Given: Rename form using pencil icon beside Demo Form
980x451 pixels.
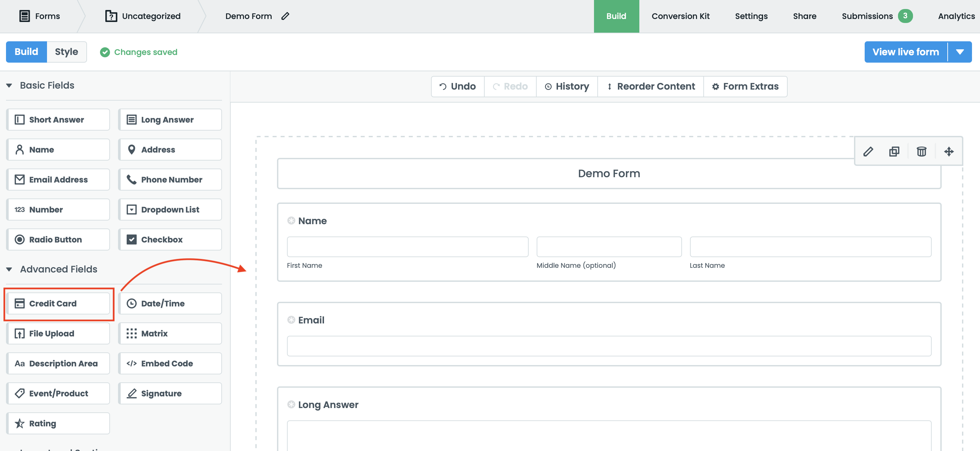Looking at the screenshot, I should [285, 16].
